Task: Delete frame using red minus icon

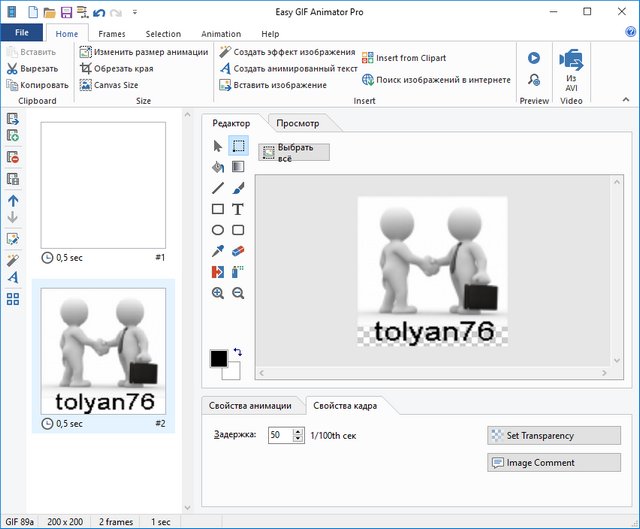Action: click(13, 157)
